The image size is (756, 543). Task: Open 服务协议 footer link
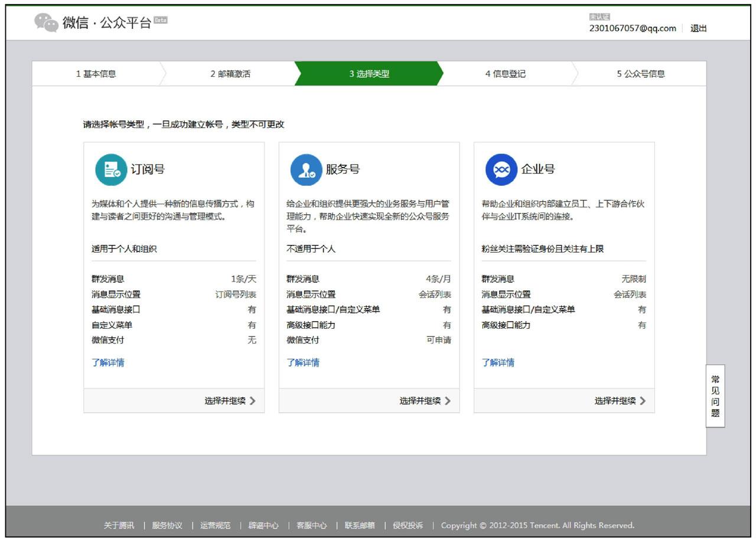click(x=167, y=525)
